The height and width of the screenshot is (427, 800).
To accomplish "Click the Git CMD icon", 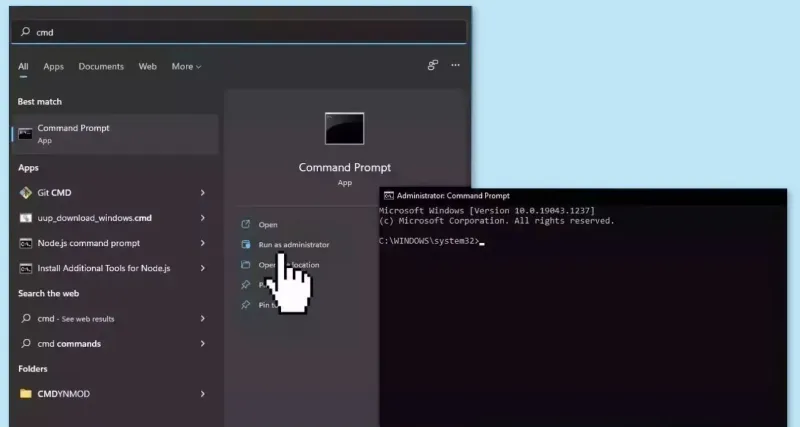I will coord(25,193).
